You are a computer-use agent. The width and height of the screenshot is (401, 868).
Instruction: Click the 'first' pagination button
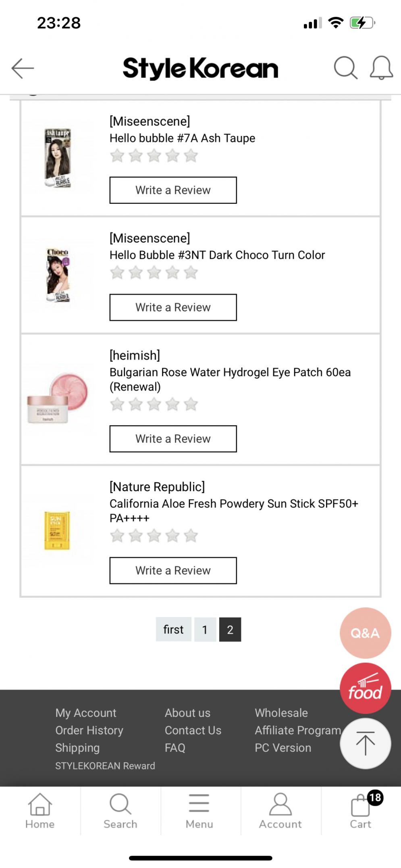point(173,630)
